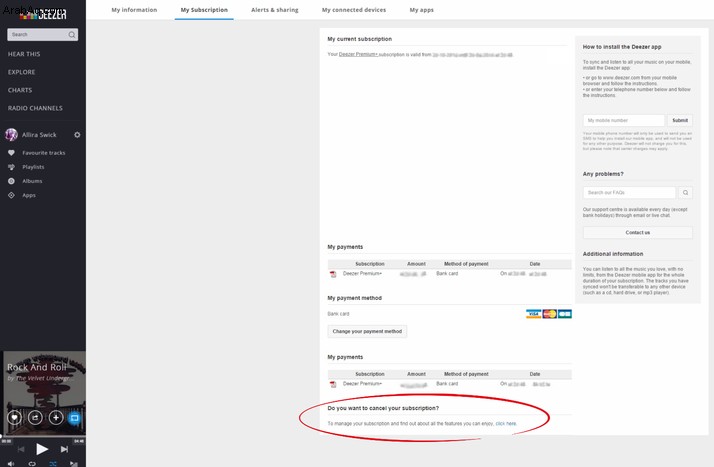This screenshot has height=467, width=714.
Task: Click the CB card logo
Action: (x=565, y=314)
